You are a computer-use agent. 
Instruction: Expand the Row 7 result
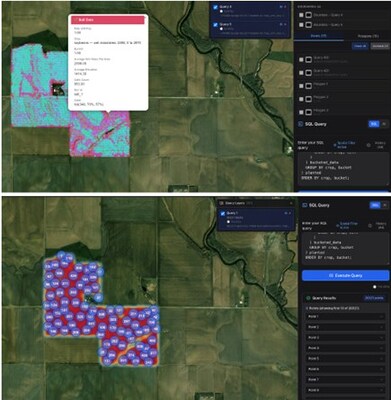(x=345, y=380)
